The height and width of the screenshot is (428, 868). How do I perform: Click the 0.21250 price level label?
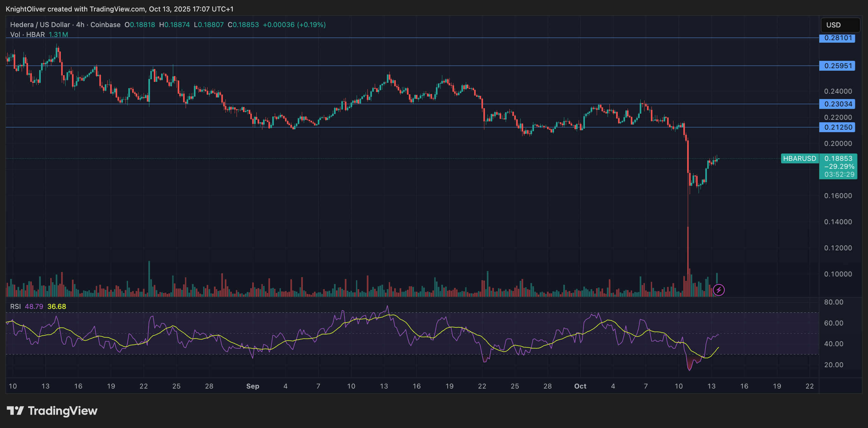coord(838,127)
